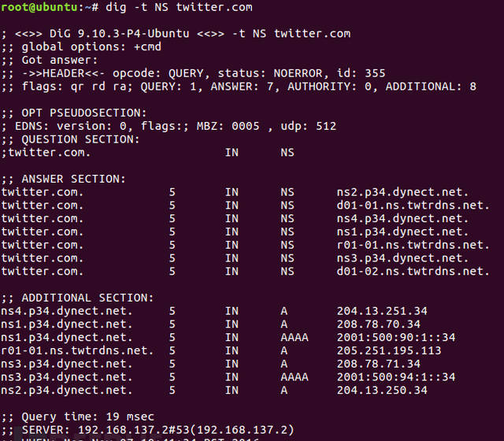Click the IPv6 address 2001:500:94:1::34

click(396, 376)
